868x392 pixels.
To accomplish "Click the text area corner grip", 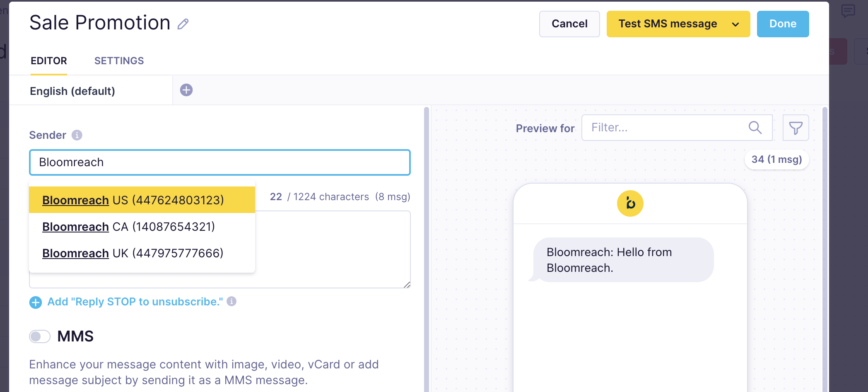I will [407, 284].
